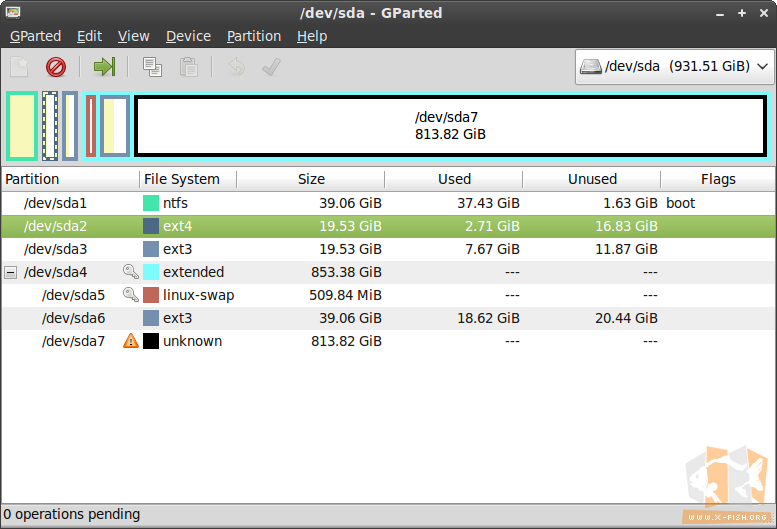777x529 pixels.
Task: Click the Used column header
Action: [454, 179]
